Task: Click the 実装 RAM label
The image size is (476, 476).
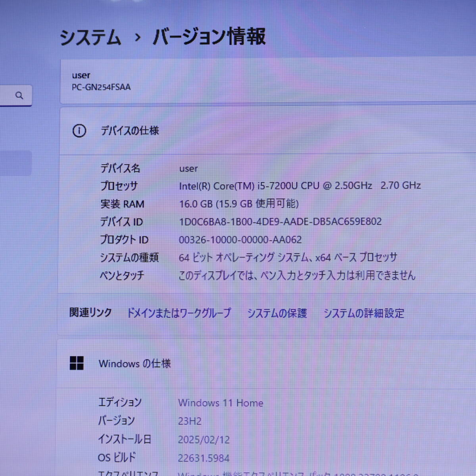Action: (x=122, y=204)
